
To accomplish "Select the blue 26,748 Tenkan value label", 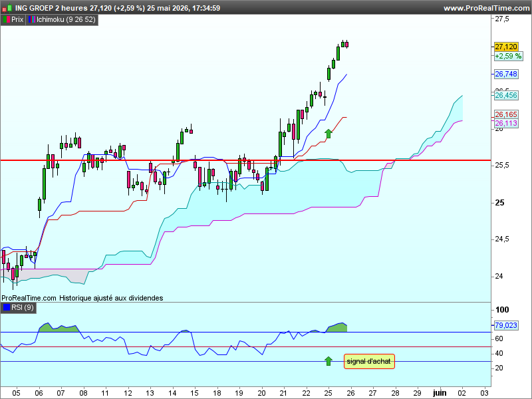I will pos(506,74).
